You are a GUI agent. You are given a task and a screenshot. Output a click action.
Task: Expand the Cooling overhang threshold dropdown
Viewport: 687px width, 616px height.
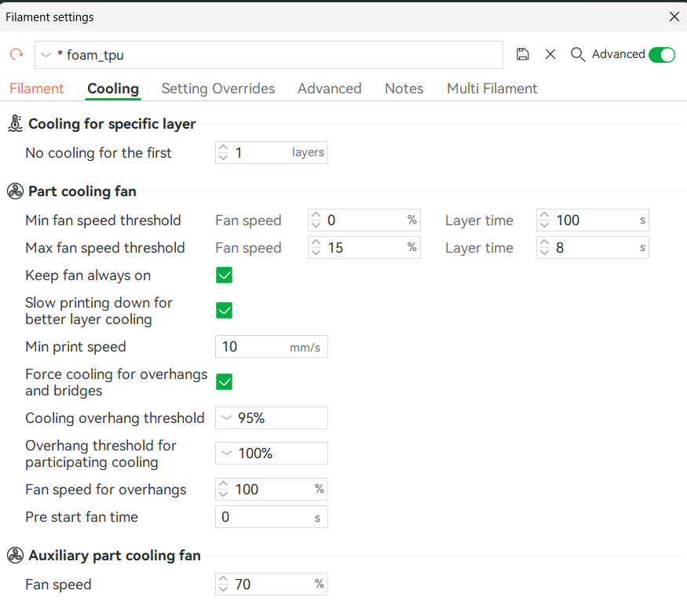pyautogui.click(x=271, y=418)
